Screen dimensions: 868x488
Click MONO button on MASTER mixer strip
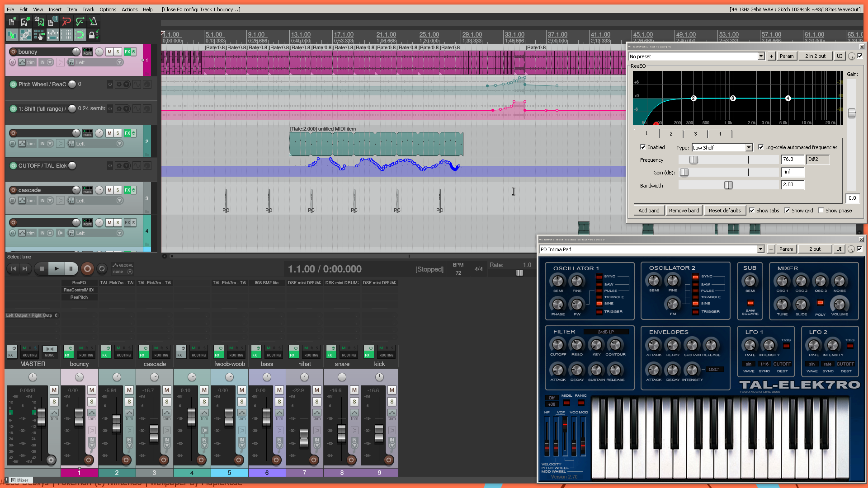coord(50,352)
